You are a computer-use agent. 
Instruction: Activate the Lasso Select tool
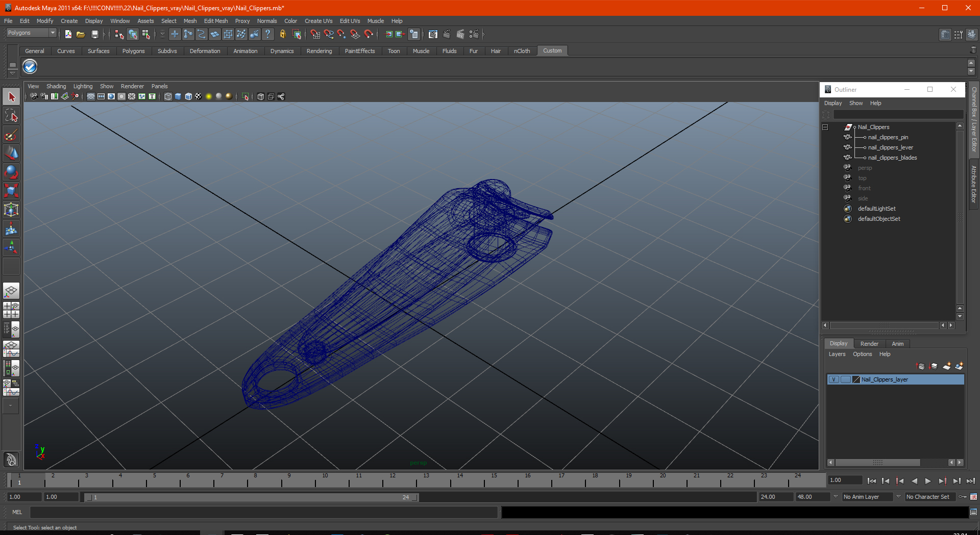point(11,116)
